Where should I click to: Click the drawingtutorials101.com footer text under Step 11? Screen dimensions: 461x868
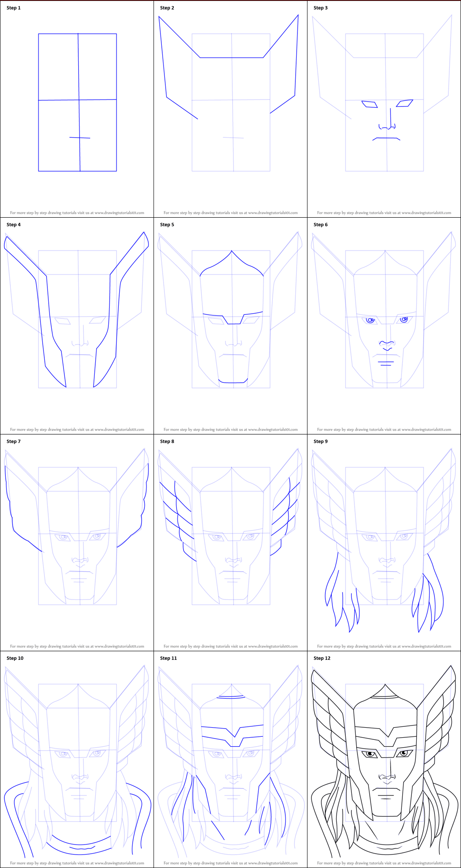[230, 863]
